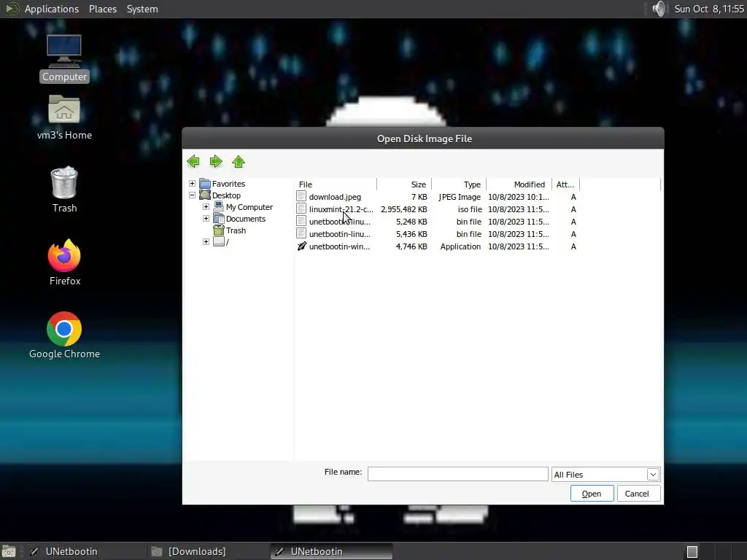Select the vm3's Home desktop icon
The height and width of the screenshot is (560, 747).
64,117
